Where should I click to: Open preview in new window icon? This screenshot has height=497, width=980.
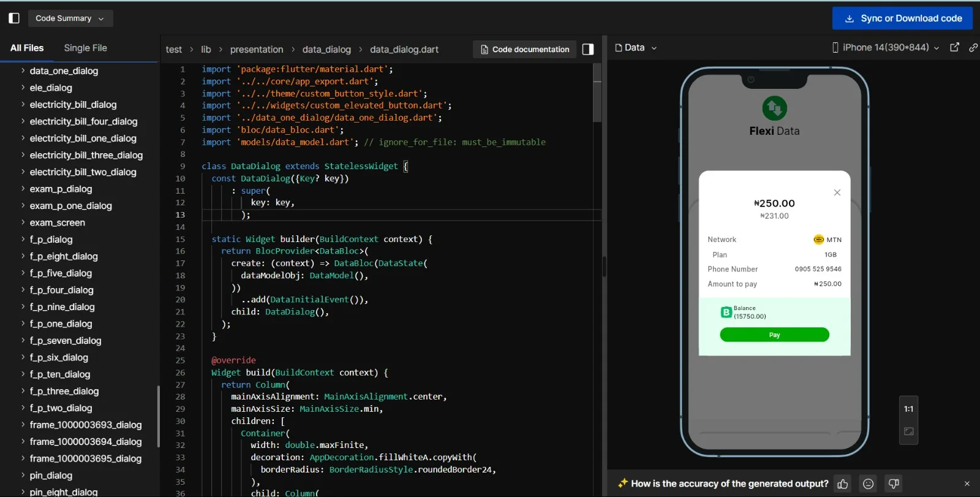[954, 47]
